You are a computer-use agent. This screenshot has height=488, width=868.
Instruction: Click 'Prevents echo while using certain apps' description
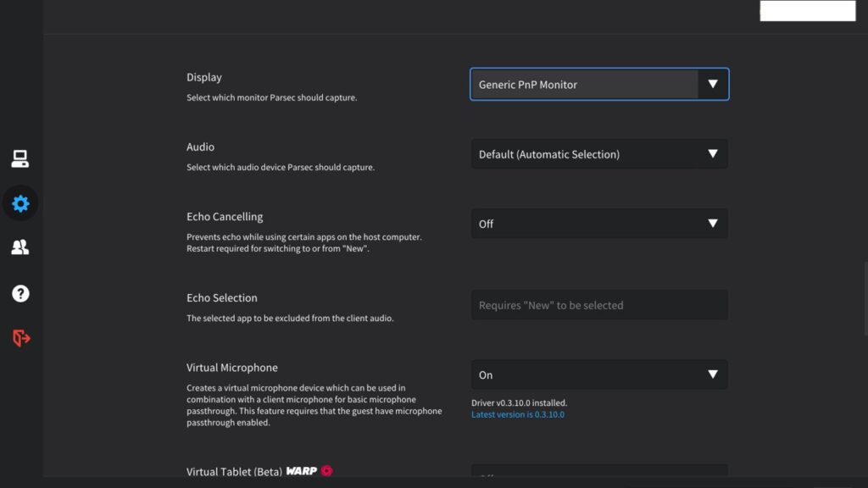point(304,242)
